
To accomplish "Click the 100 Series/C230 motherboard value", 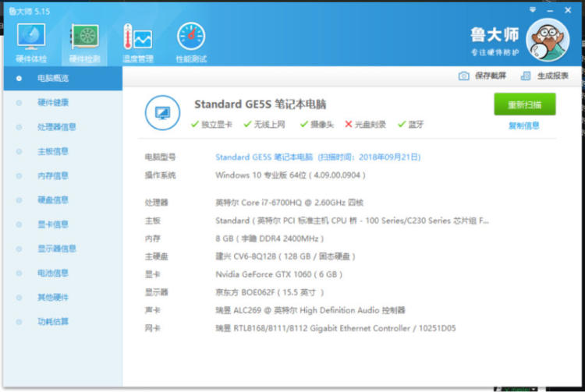I will 352,221.
